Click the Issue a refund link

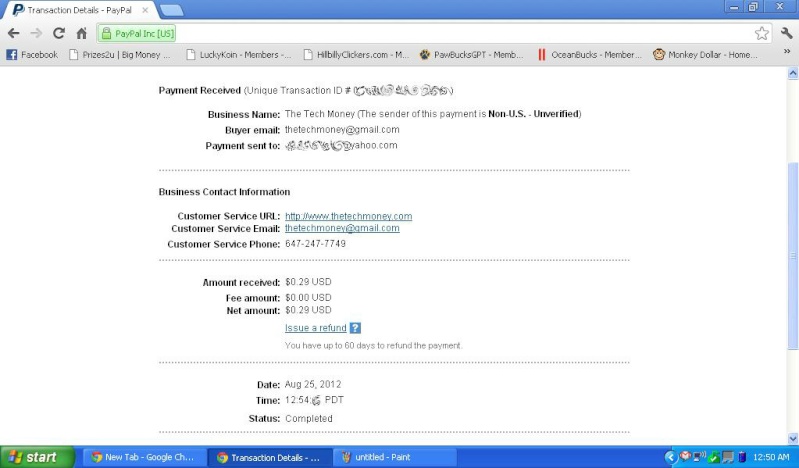coord(315,328)
